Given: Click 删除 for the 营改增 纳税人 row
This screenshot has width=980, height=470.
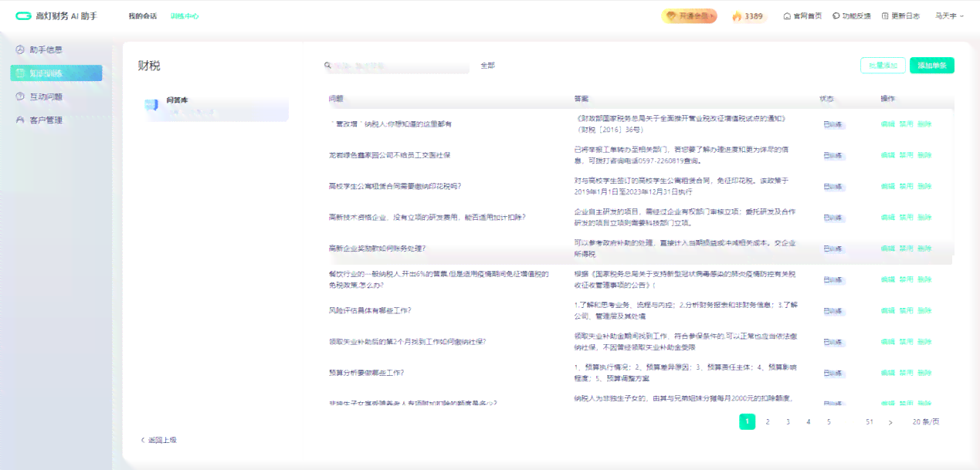Looking at the screenshot, I should [924, 124].
